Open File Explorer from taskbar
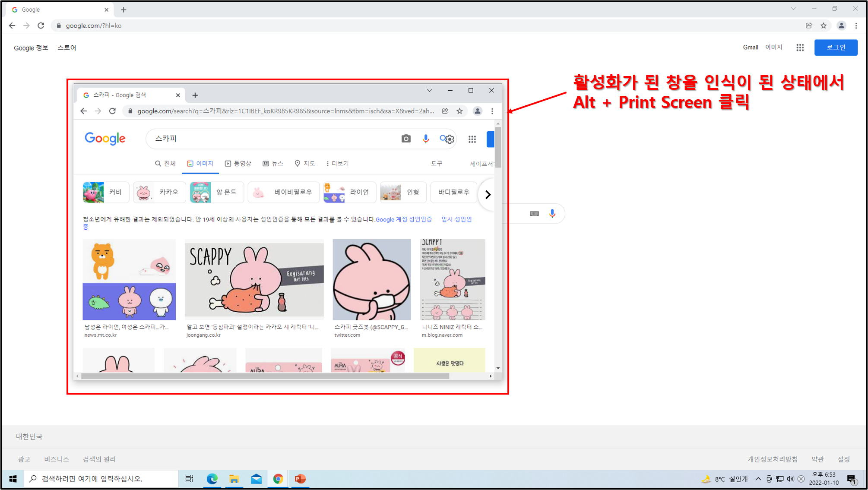Screen dimensions: 868x490 pyautogui.click(x=234, y=479)
